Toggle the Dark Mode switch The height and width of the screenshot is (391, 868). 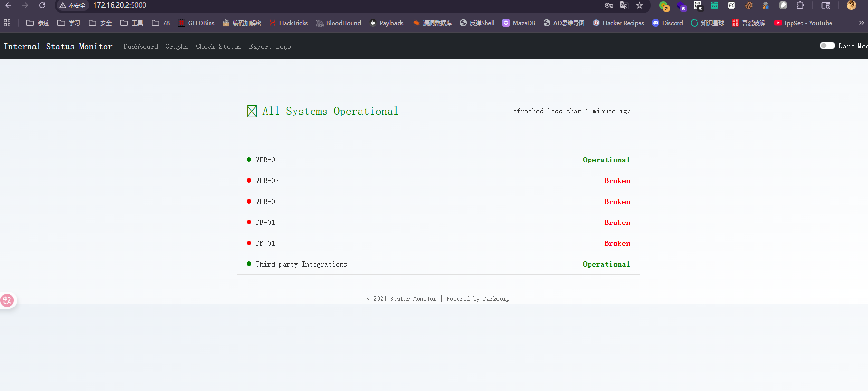[827, 46]
